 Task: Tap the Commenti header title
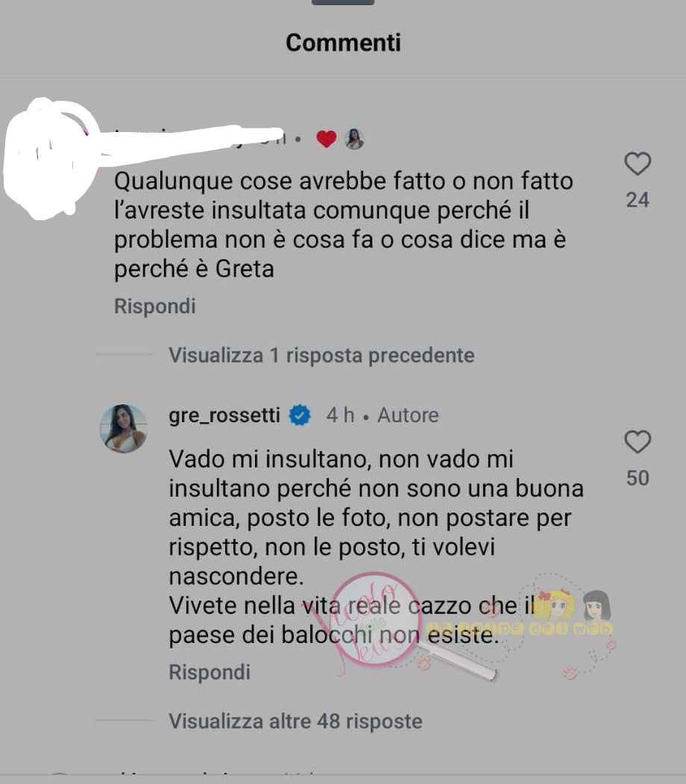point(343,43)
